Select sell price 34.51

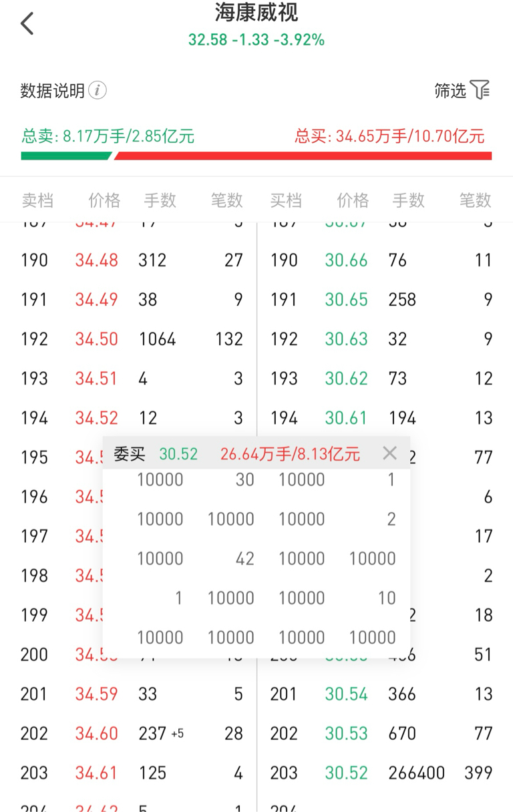[x=96, y=379]
